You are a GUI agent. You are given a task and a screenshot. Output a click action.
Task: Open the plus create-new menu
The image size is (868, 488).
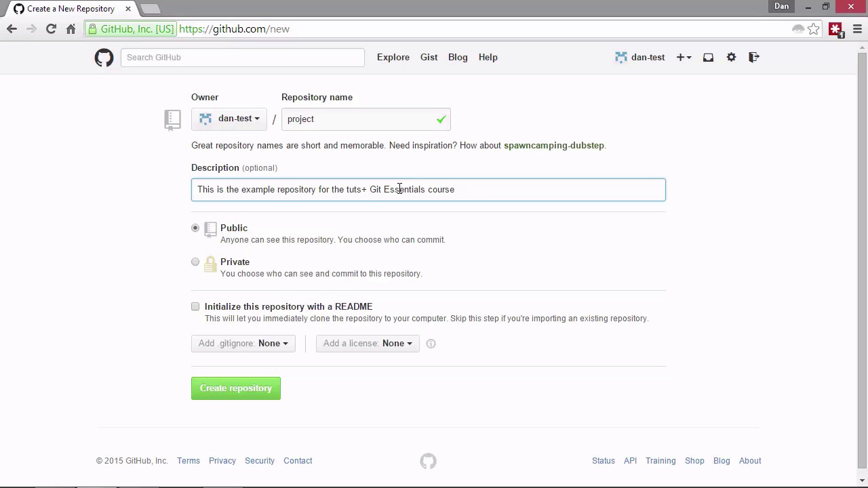(x=684, y=58)
